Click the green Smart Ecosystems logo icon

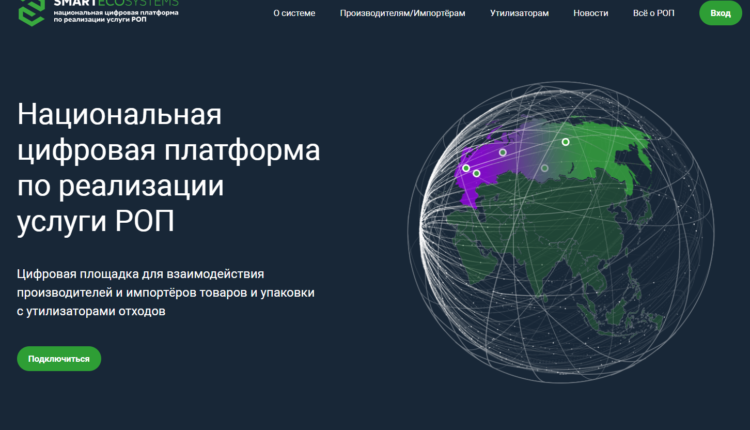(x=26, y=10)
